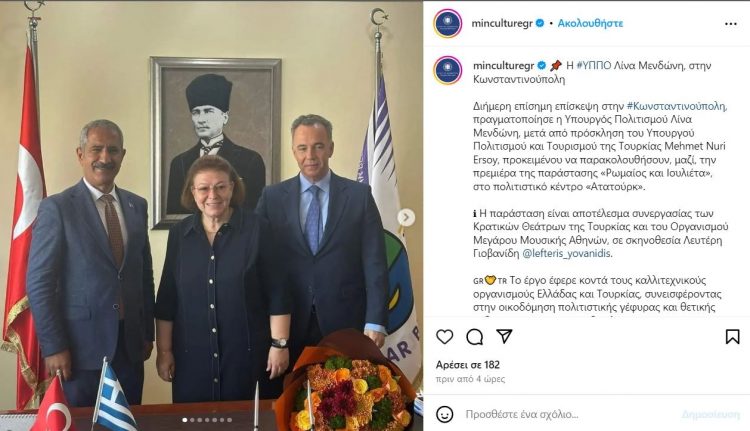Save post with bookmark icon
Screen dimensions: 750x431
point(732,337)
